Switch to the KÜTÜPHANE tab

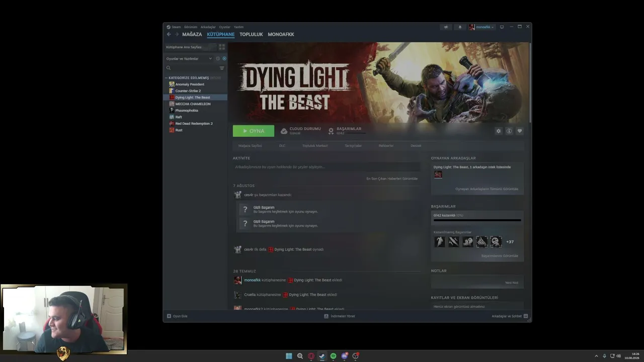221,35
